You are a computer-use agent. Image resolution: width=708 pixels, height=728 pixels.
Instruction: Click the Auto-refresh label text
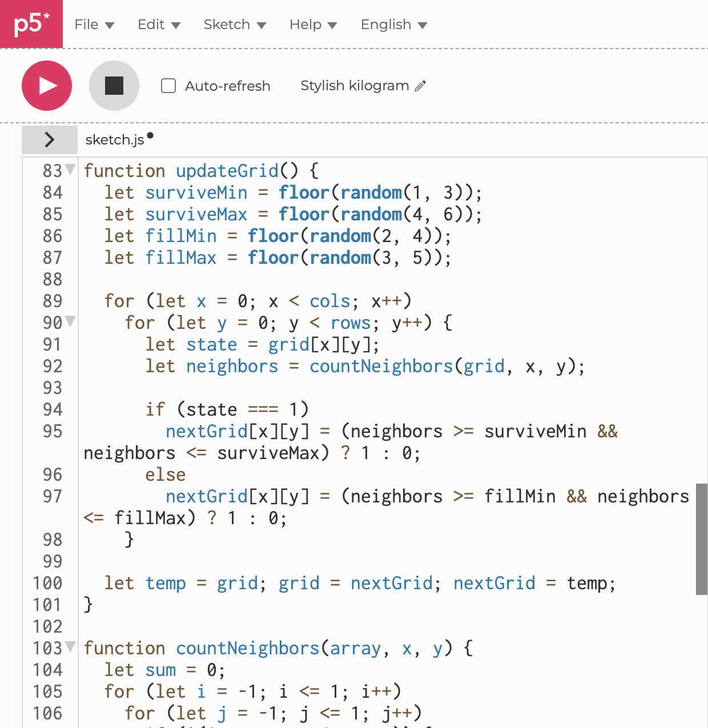click(227, 86)
